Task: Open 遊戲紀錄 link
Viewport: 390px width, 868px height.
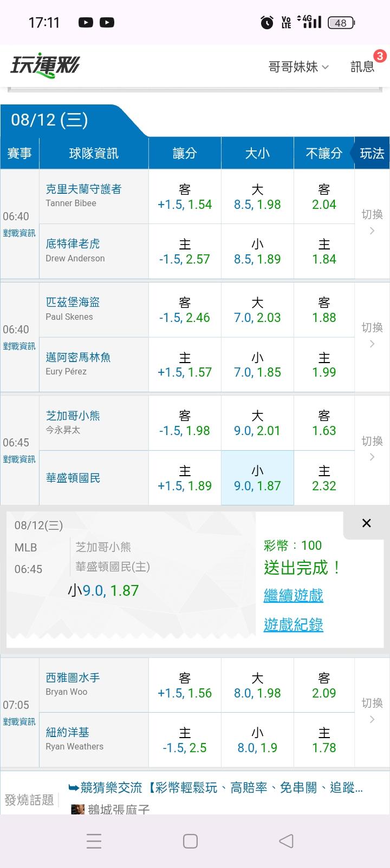Action: [x=293, y=624]
